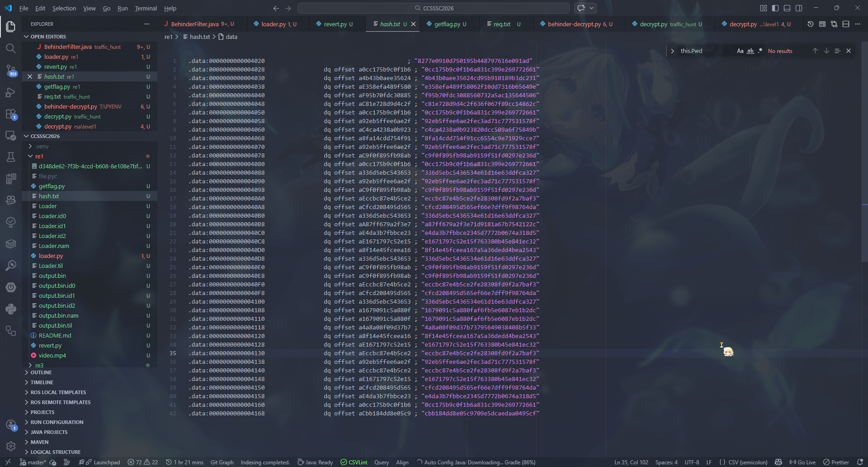Split the editor to the right
This screenshot has height=467, width=868.
[845, 24]
